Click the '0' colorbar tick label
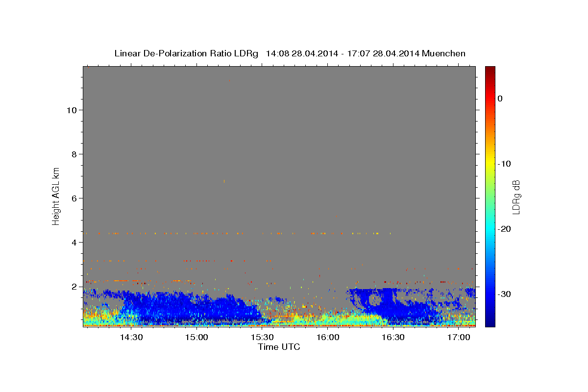588x392 pixels. tap(500, 98)
